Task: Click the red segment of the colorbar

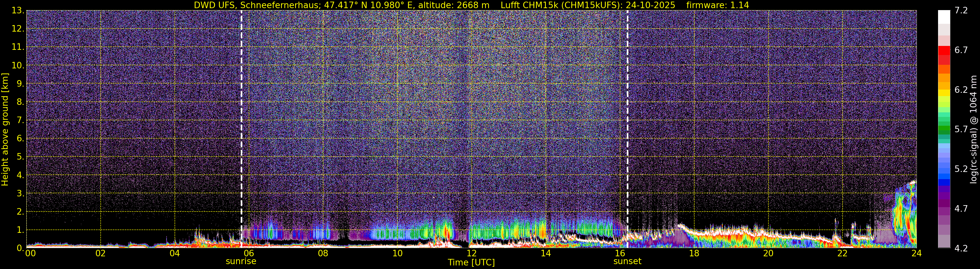Action: pos(944,51)
